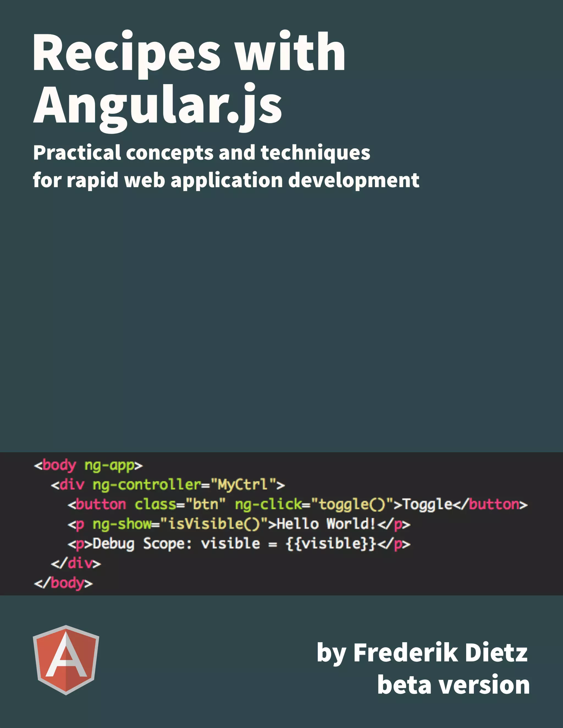Click the closing body tag
The image size is (563, 728).
tap(64, 583)
